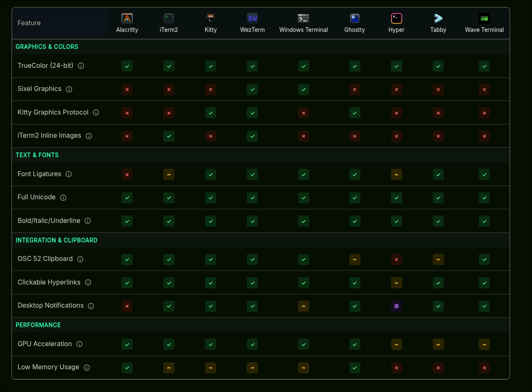Click the TEXT & FONTS section heading
This screenshot has height=392, width=532.
[x=37, y=155]
